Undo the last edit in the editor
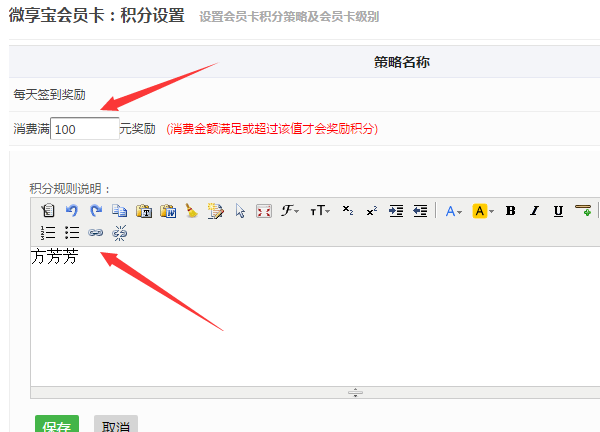 [72, 211]
